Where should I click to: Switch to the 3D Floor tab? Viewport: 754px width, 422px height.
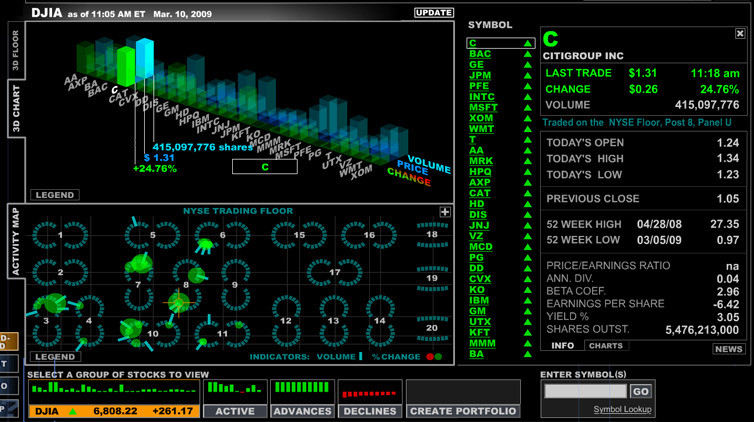[x=15, y=50]
